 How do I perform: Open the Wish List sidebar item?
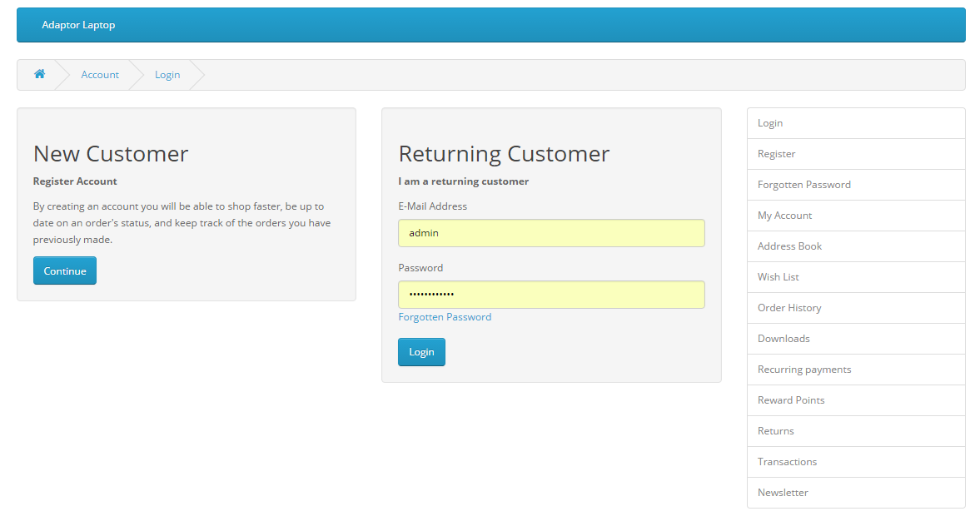click(778, 276)
